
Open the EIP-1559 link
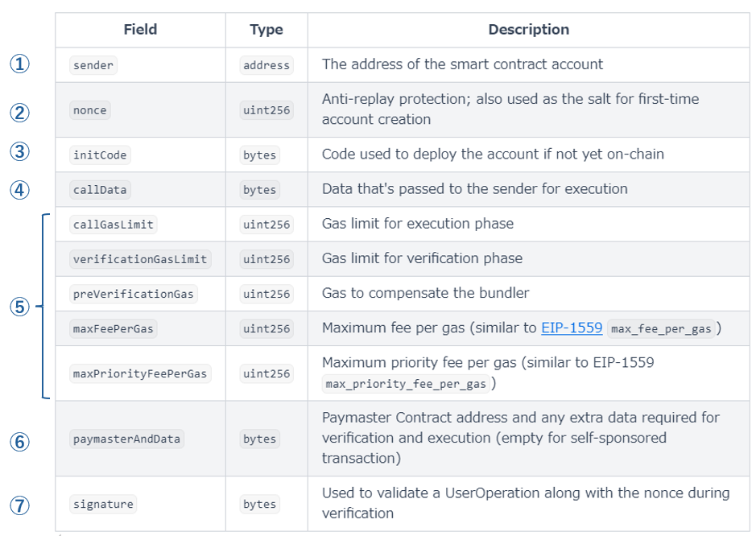click(572, 328)
